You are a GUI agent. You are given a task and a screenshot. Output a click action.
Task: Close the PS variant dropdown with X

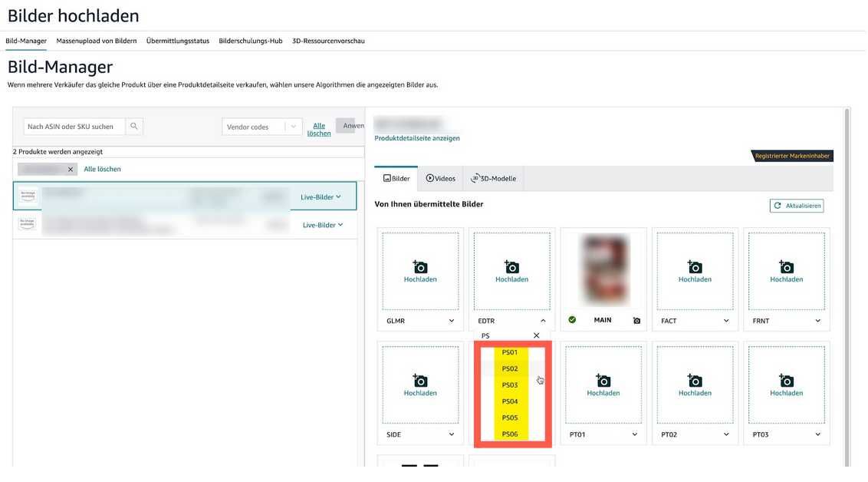tap(537, 335)
